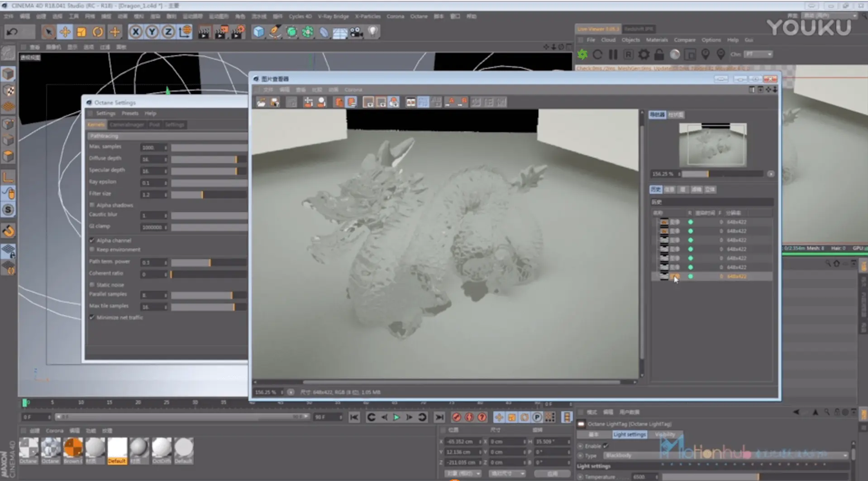Open the X-Particles menu
Screen dimensions: 868x481
[x=367, y=16]
